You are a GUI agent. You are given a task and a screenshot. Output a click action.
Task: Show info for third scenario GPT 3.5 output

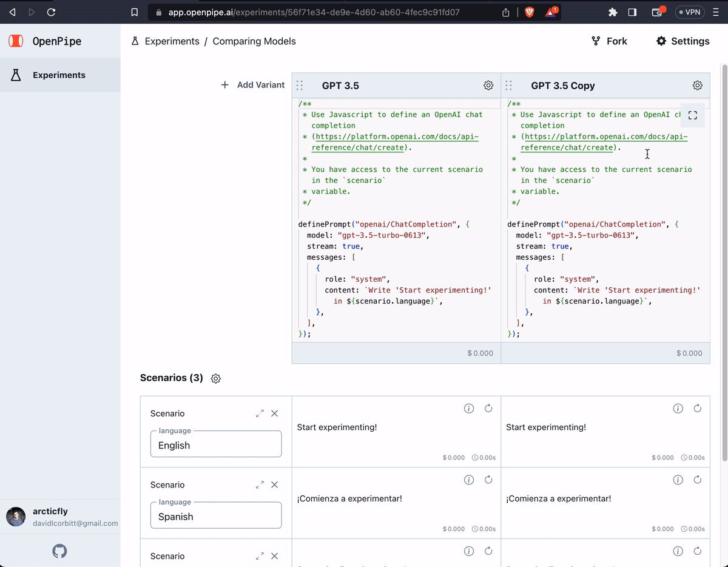469,551
